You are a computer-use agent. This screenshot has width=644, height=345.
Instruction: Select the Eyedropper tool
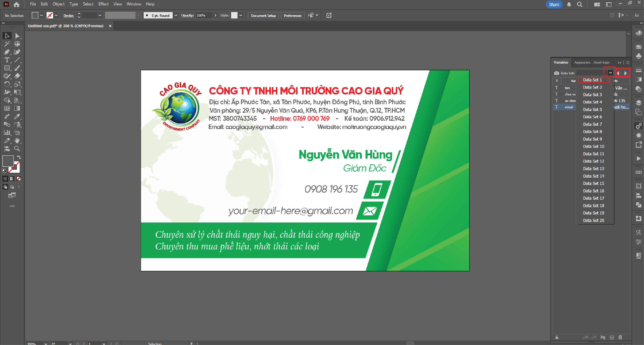(17, 116)
